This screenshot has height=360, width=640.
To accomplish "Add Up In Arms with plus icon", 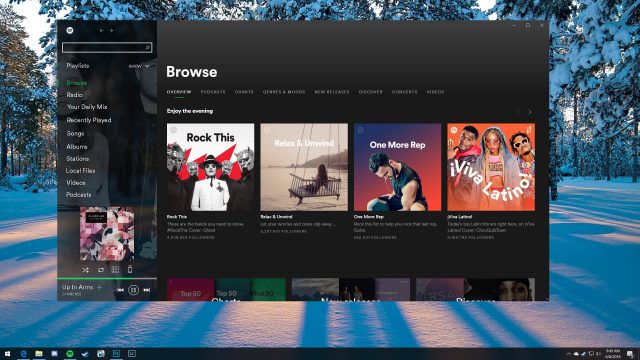I will point(99,287).
